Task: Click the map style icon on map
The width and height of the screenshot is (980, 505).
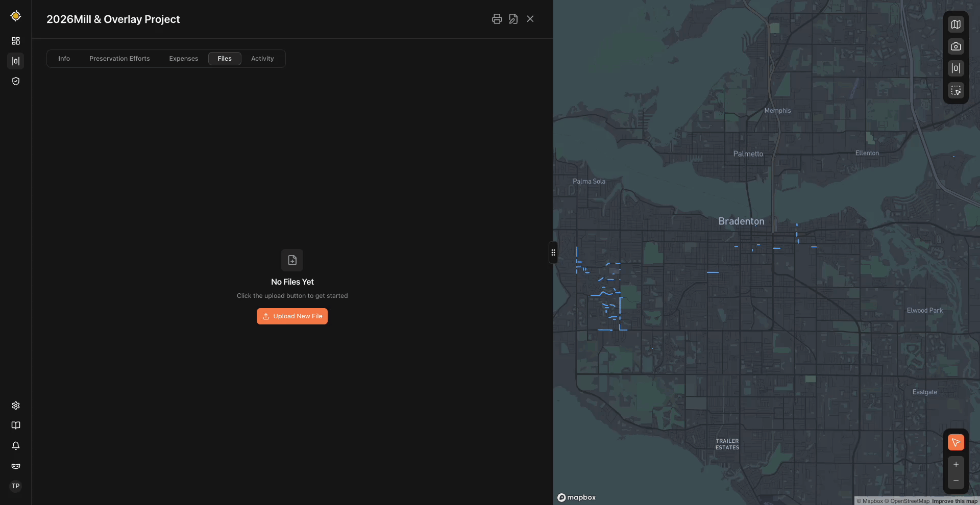Action: (x=955, y=24)
